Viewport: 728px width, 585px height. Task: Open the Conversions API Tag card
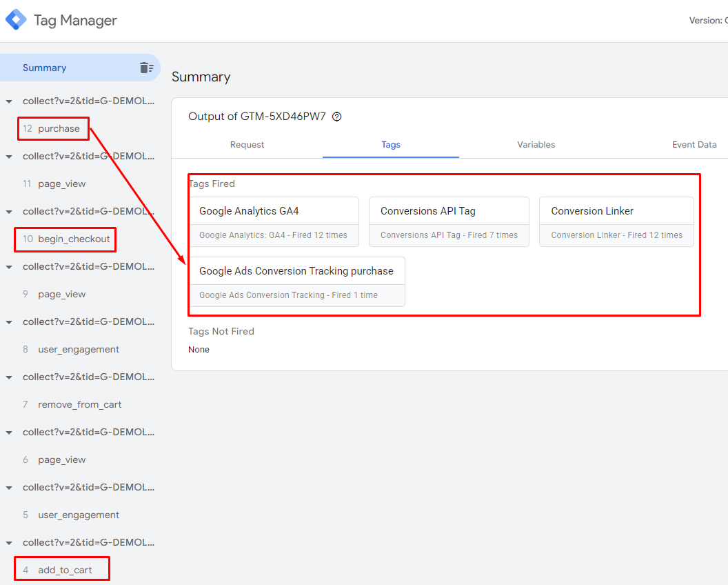point(449,221)
